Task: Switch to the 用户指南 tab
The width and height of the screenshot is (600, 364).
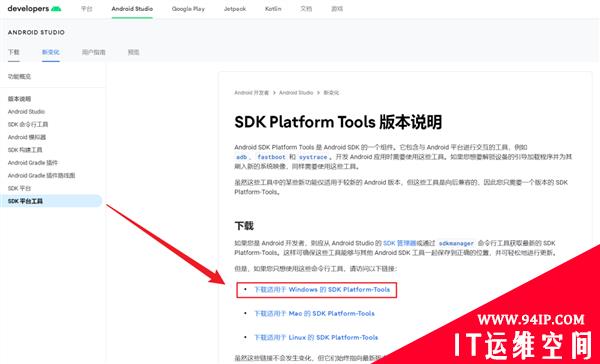Action: click(x=93, y=52)
